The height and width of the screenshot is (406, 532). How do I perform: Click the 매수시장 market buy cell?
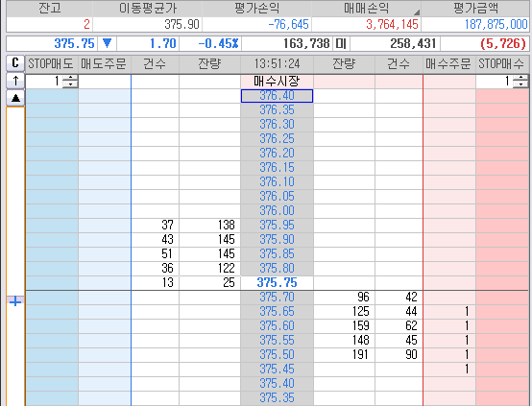click(277, 81)
